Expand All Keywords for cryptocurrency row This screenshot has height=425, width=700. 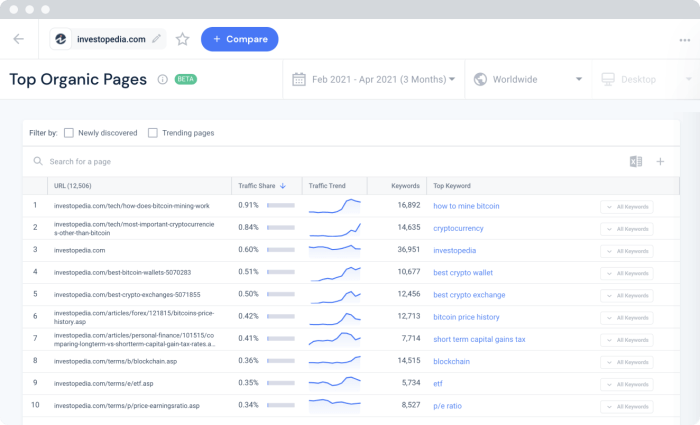tap(627, 229)
